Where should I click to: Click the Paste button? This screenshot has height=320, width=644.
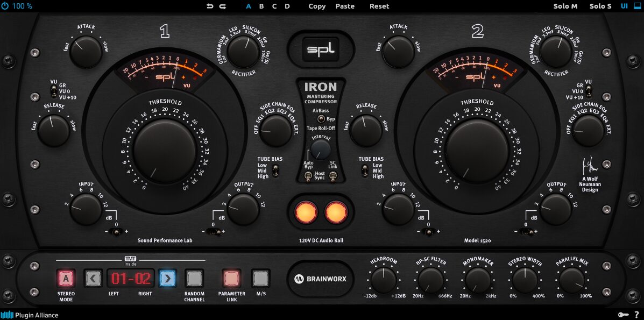pyautogui.click(x=345, y=6)
